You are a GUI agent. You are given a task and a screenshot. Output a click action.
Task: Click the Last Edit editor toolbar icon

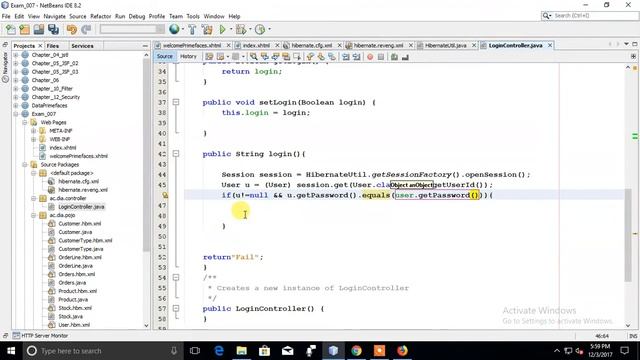209,57
